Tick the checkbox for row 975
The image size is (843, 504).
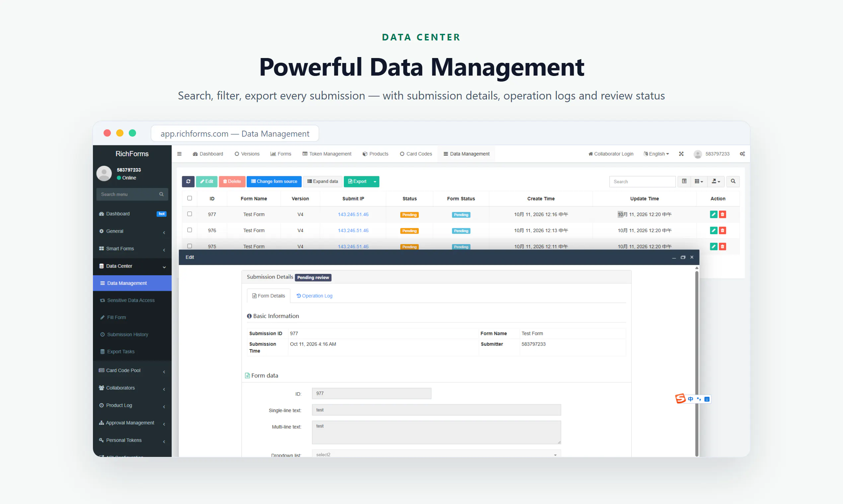click(190, 246)
